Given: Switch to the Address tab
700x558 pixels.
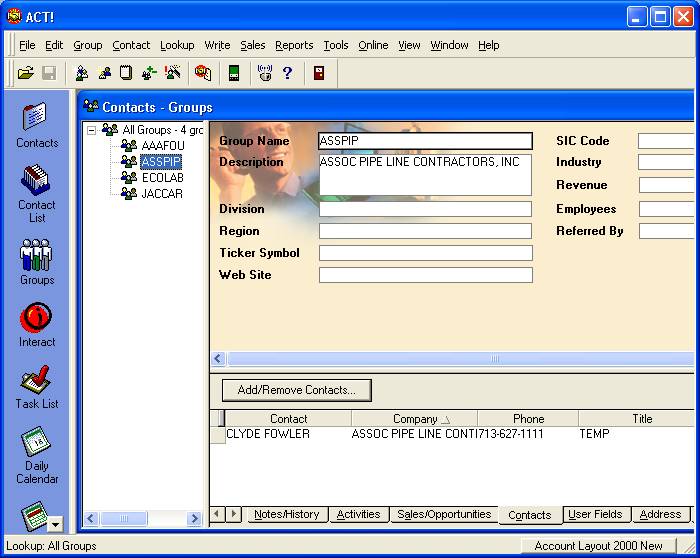Looking at the screenshot, I should [x=660, y=514].
